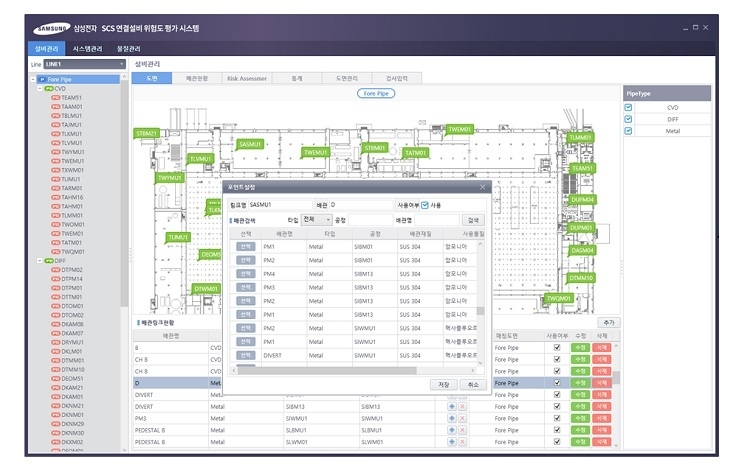Toggle the DIFF PipeType checkbox
The width and height of the screenshot is (750, 473).
[x=628, y=119]
